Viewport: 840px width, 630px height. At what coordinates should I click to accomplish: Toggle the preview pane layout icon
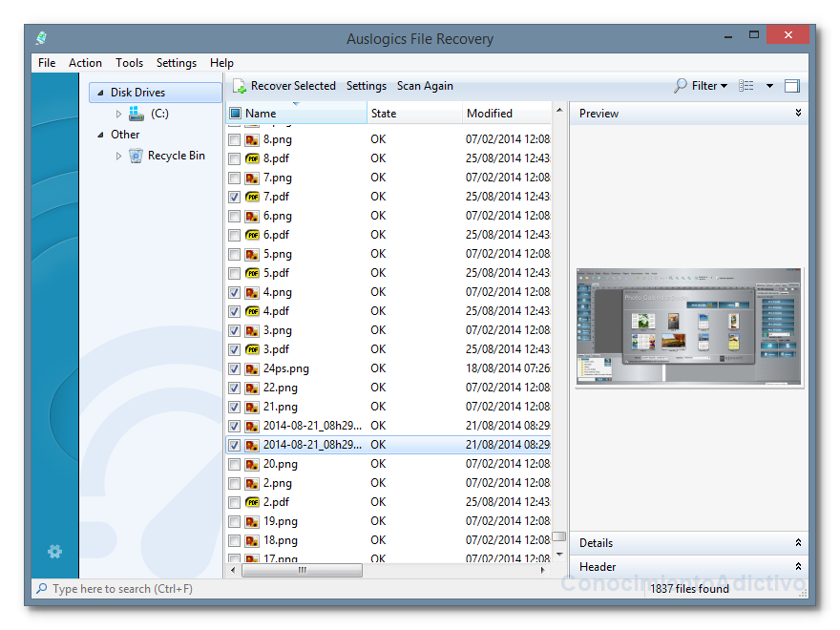click(791, 86)
